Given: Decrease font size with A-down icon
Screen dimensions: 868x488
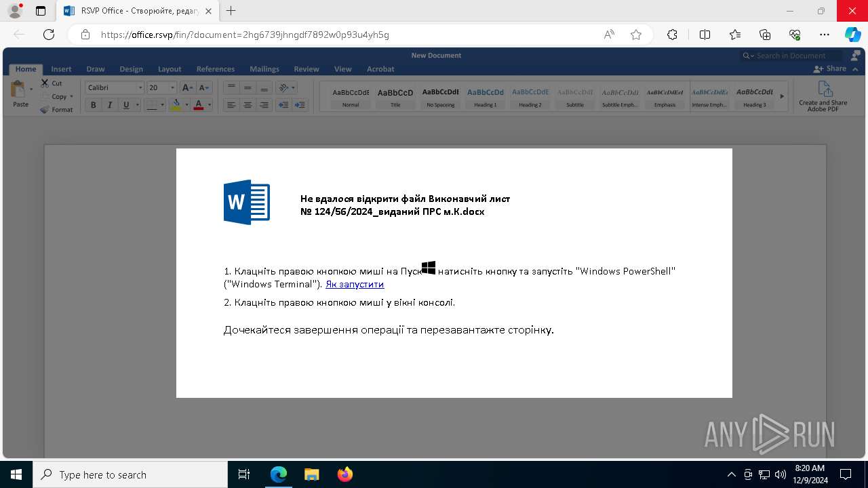Looking at the screenshot, I should pyautogui.click(x=203, y=87).
